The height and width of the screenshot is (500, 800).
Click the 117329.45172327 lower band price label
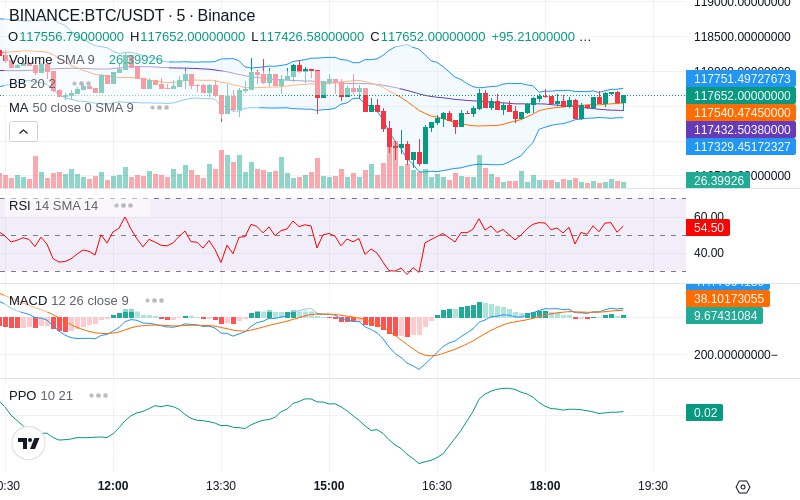[x=741, y=146]
